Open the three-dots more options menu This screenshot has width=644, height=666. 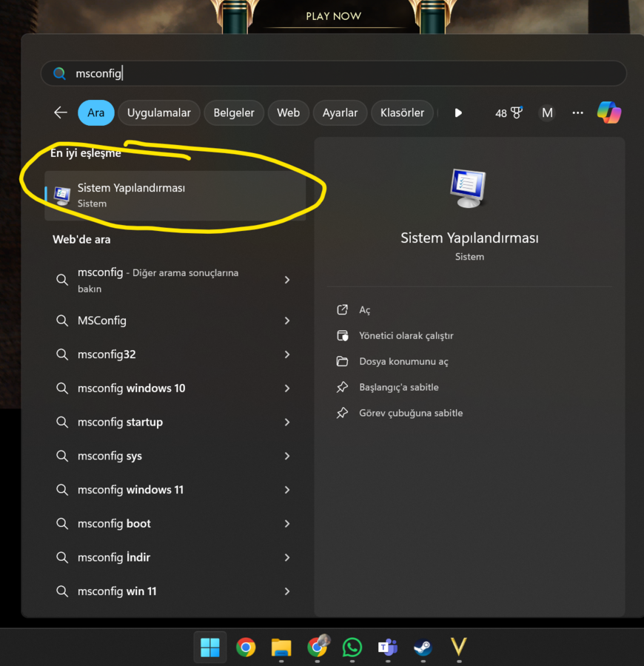click(577, 112)
